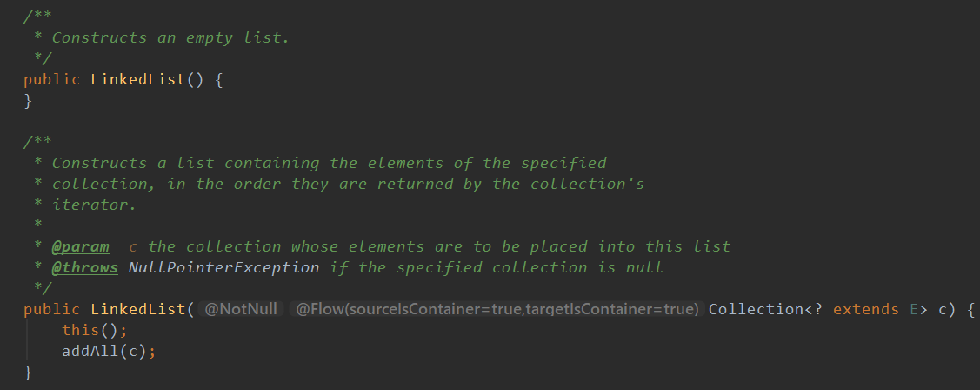The image size is (980, 390).
Task: Click the public keyword of the second constructor
Action: click(x=52, y=309)
